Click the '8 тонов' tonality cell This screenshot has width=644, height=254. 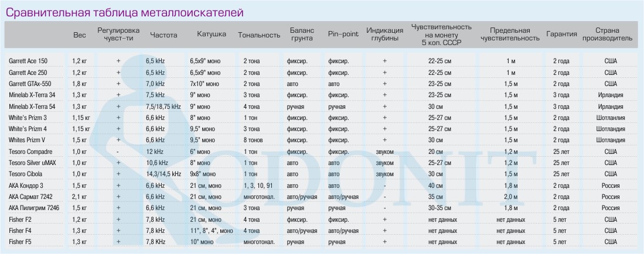pyautogui.click(x=254, y=140)
